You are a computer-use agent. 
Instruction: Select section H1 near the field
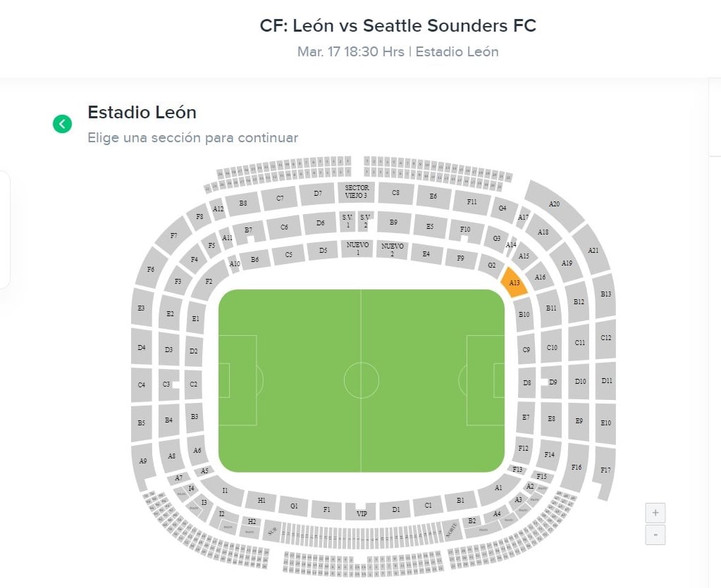(261, 501)
